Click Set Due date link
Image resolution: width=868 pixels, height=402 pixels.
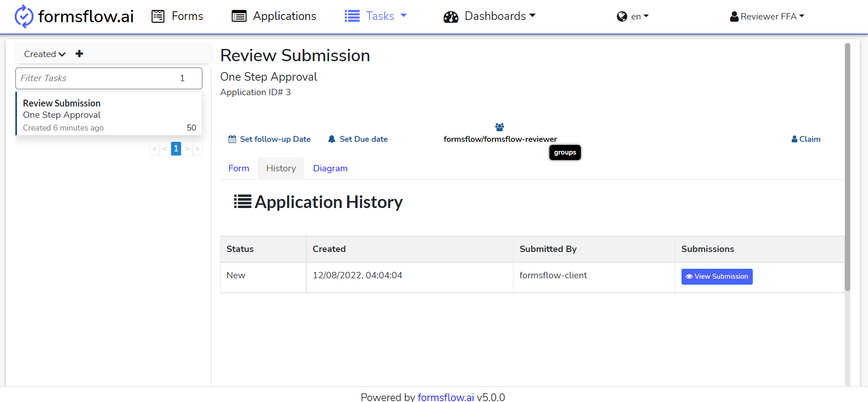tap(358, 139)
